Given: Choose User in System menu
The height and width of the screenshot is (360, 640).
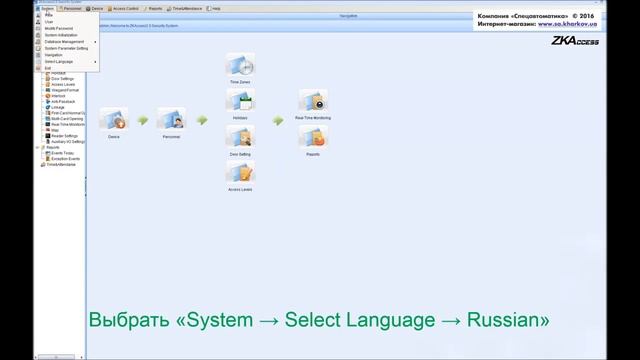Looking at the screenshot, I should (x=67, y=22).
